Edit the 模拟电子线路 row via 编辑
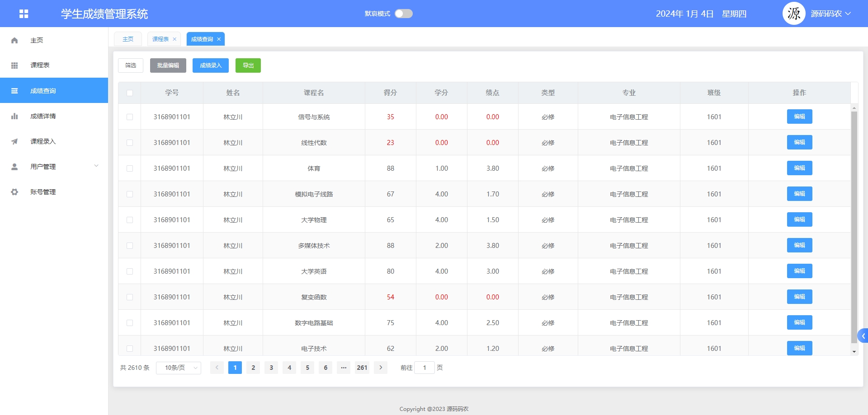This screenshot has height=415, width=868. coord(800,194)
